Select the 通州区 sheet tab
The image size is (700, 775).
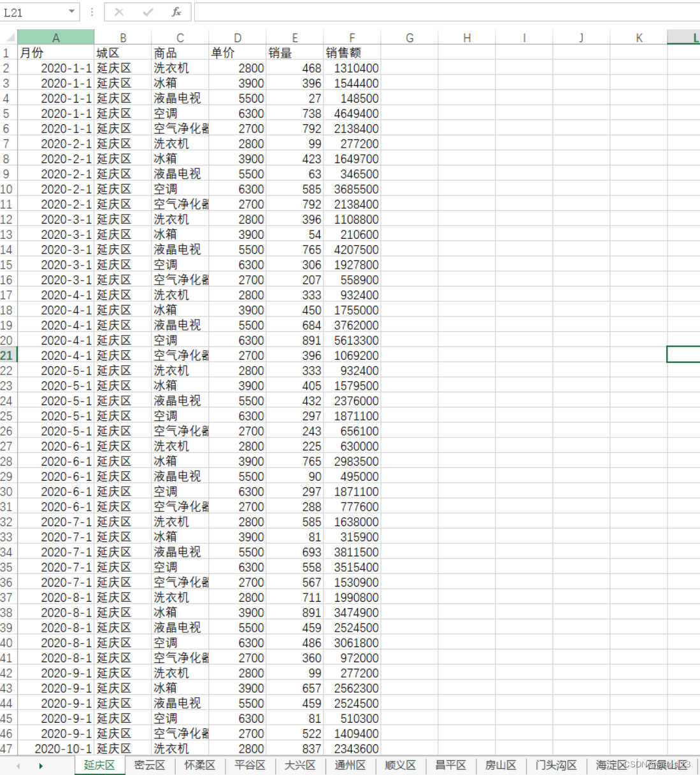point(350,765)
